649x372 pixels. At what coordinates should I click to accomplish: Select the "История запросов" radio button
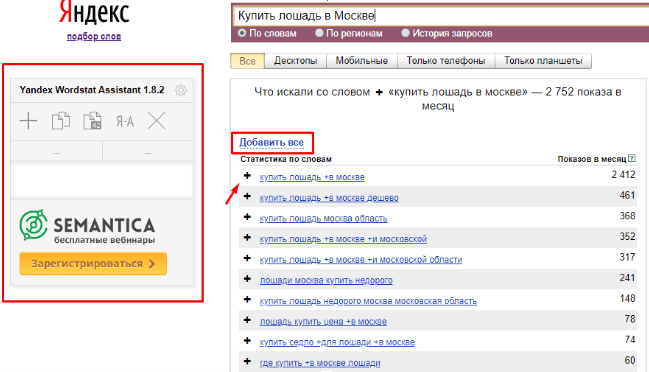click(x=405, y=33)
